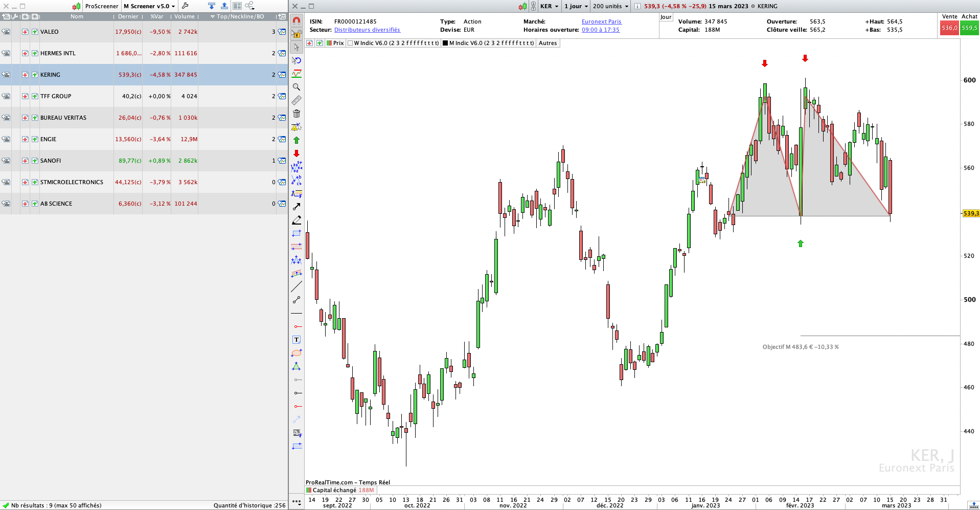Sort the list by Nom column

coord(77,16)
